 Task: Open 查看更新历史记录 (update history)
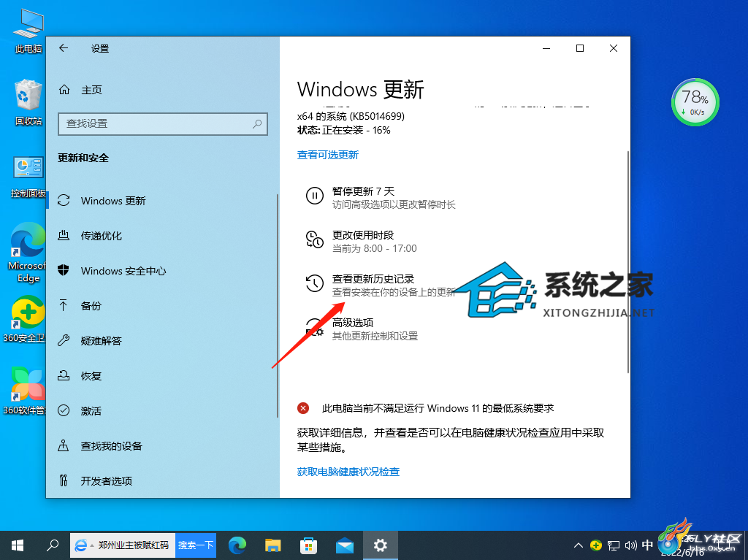[381, 285]
